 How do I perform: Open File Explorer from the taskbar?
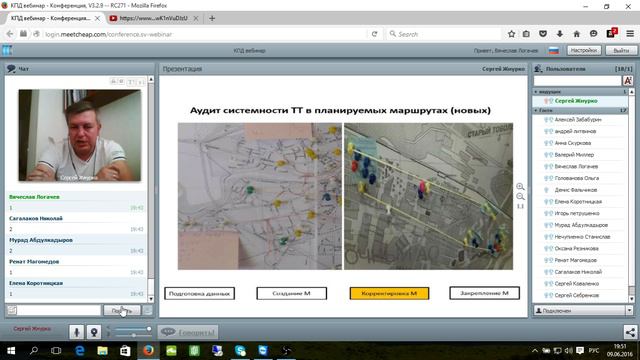point(102,351)
